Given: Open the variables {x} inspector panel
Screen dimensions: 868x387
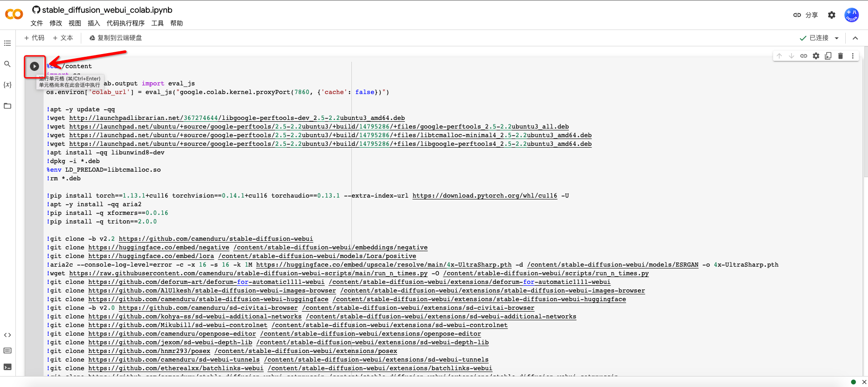Looking at the screenshot, I should click(x=7, y=85).
